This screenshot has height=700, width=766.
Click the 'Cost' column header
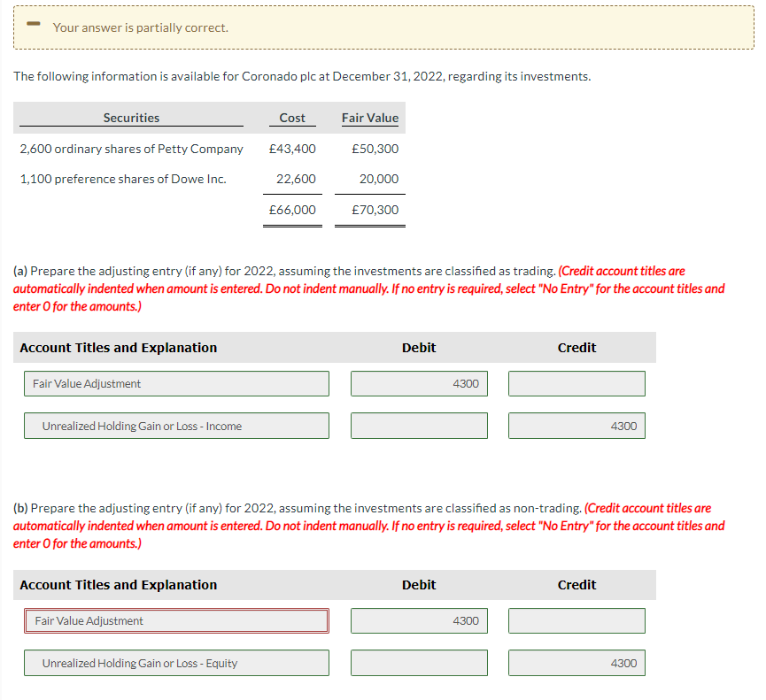(292, 118)
